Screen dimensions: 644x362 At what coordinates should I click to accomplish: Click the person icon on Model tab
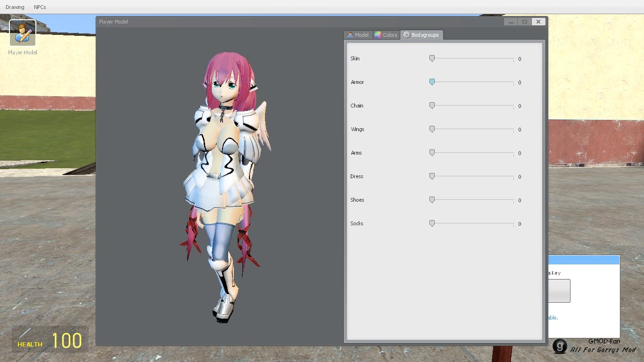350,35
